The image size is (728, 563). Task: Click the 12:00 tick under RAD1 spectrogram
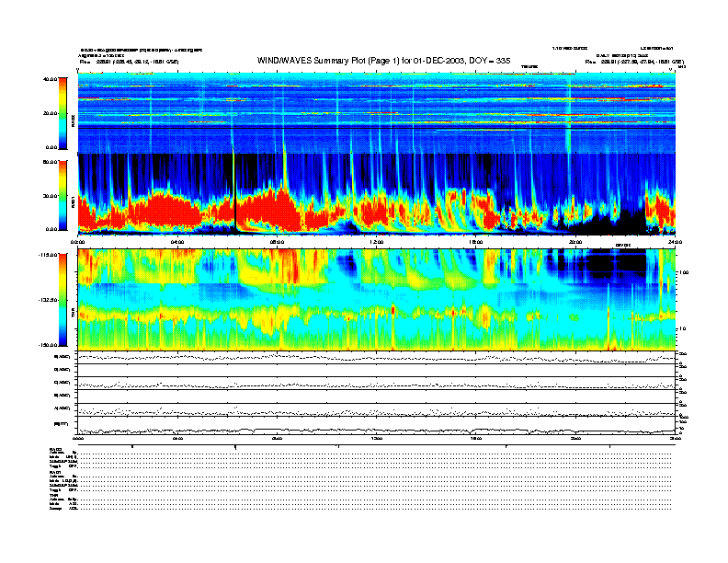377,242
